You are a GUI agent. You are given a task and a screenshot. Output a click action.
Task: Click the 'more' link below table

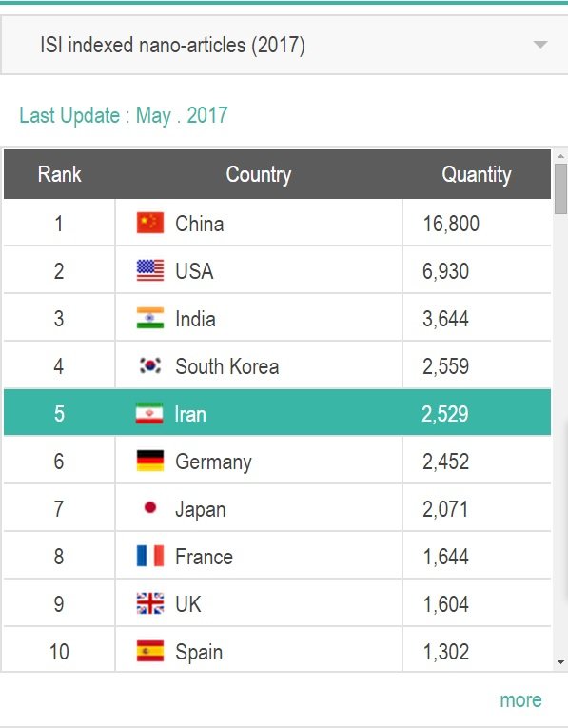pos(520,700)
